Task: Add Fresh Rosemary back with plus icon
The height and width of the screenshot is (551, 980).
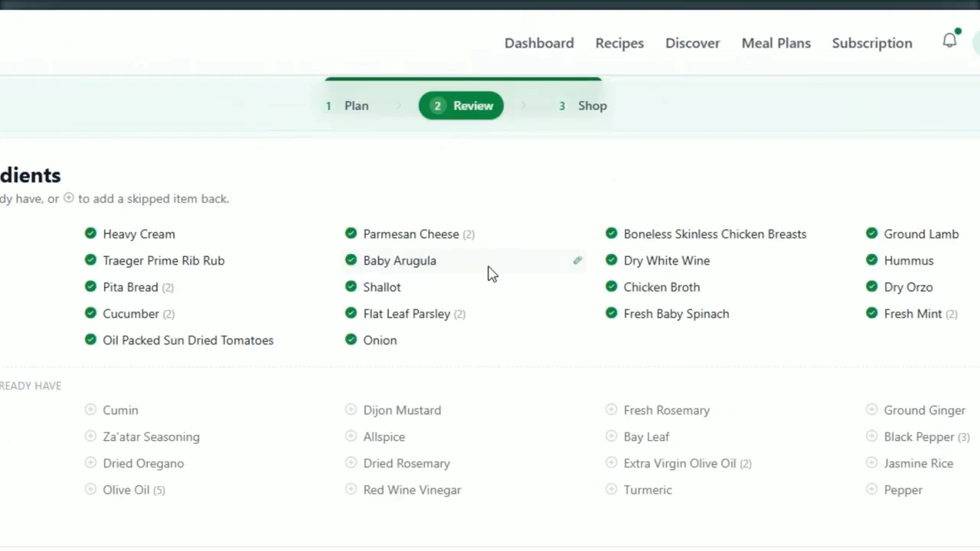Action: [x=611, y=409]
